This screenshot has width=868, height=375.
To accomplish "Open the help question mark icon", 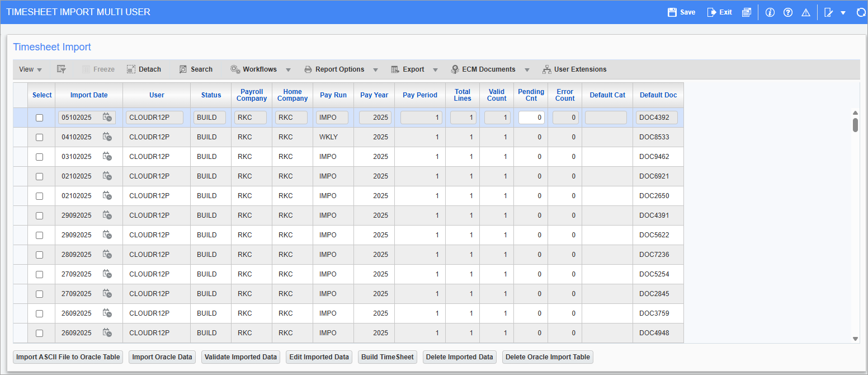I will click(788, 12).
